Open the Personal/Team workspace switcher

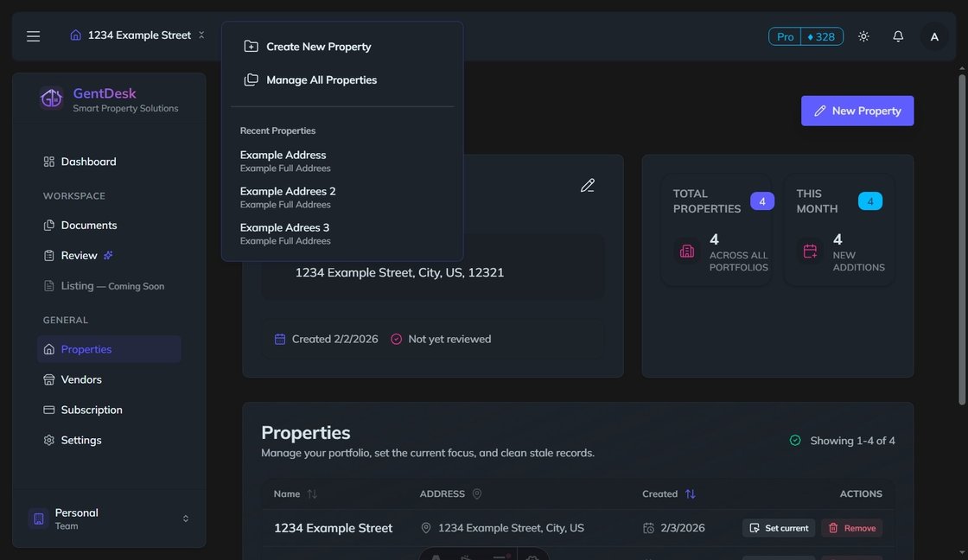tap(110, 519)
